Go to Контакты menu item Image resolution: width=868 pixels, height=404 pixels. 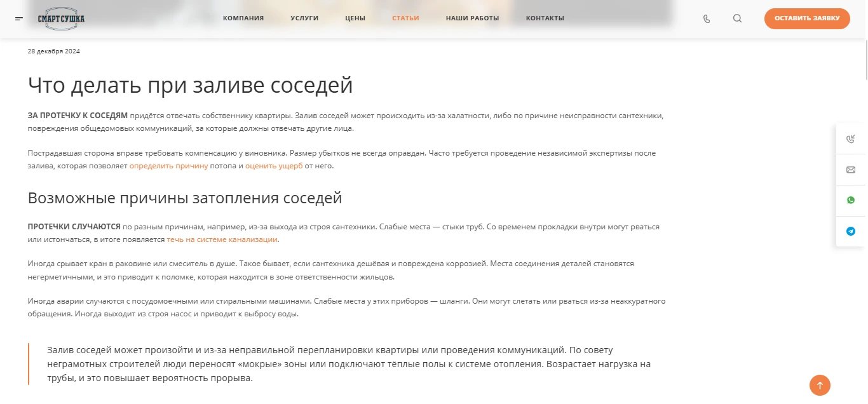pyautogui.click(x=545, y=18)
